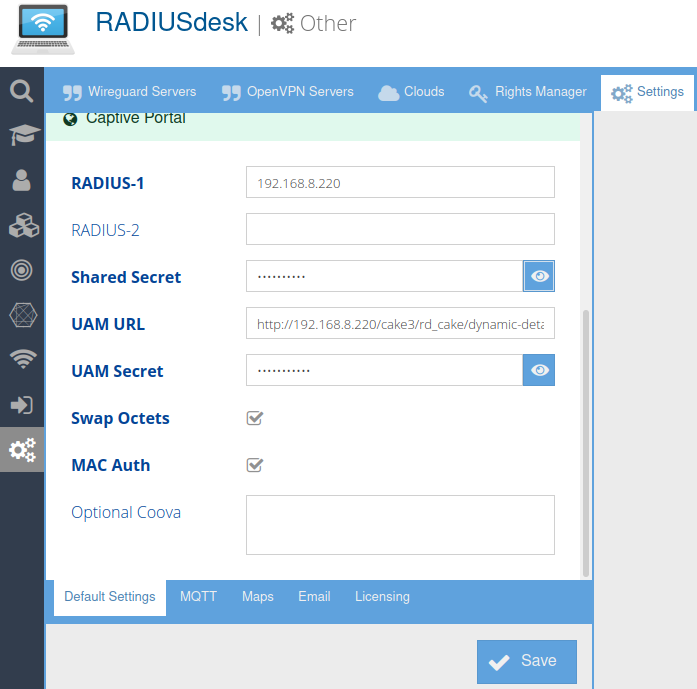Open the gears sidebar icon
The height and width of the screenshot is (689, 697).
(x=22, y=450)
